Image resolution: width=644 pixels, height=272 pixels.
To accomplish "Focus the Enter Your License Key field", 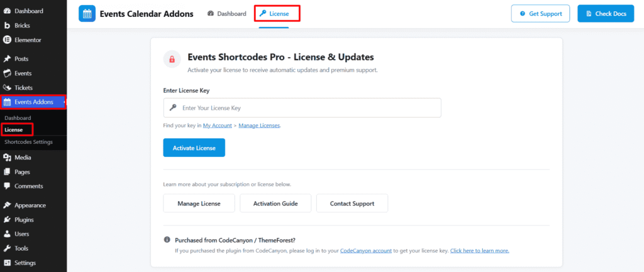I will pyautogui.click(x=303, y=108).
